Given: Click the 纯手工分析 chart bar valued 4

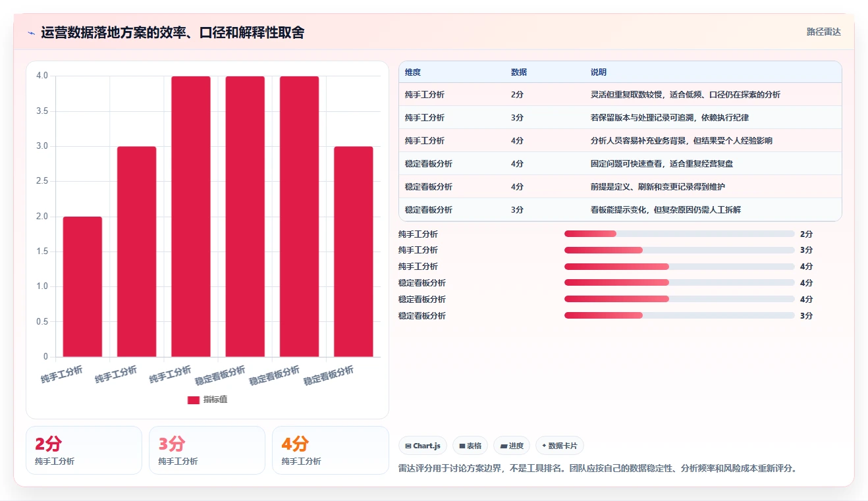Looking at the screenshot, I should pos(191,217).
